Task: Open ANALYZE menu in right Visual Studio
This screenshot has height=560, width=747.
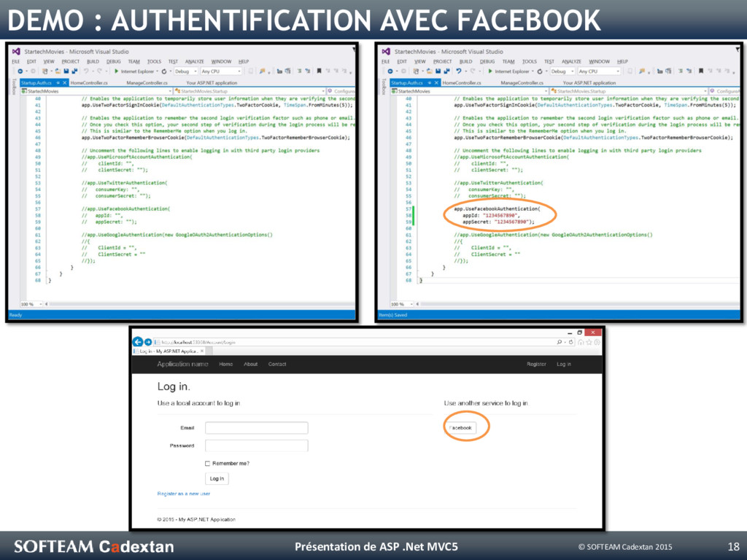Action: pos(571,61)
